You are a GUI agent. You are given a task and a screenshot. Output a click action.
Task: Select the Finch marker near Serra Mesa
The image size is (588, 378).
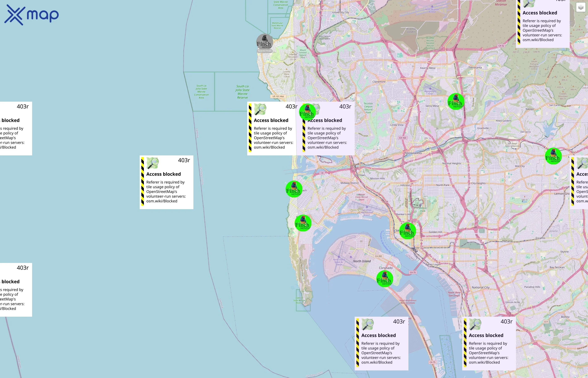[456, 102]
